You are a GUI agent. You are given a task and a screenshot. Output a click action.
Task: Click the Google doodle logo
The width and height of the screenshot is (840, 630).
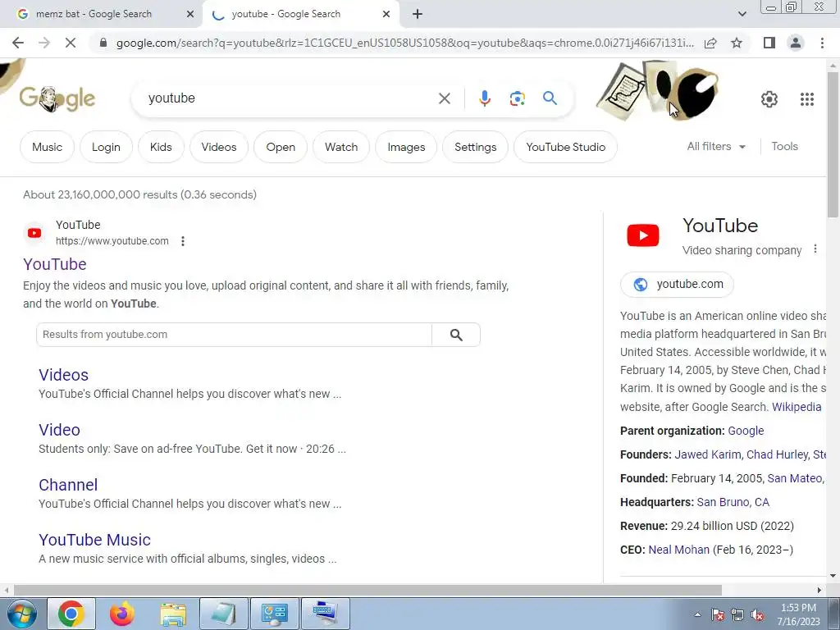[57, 98]
